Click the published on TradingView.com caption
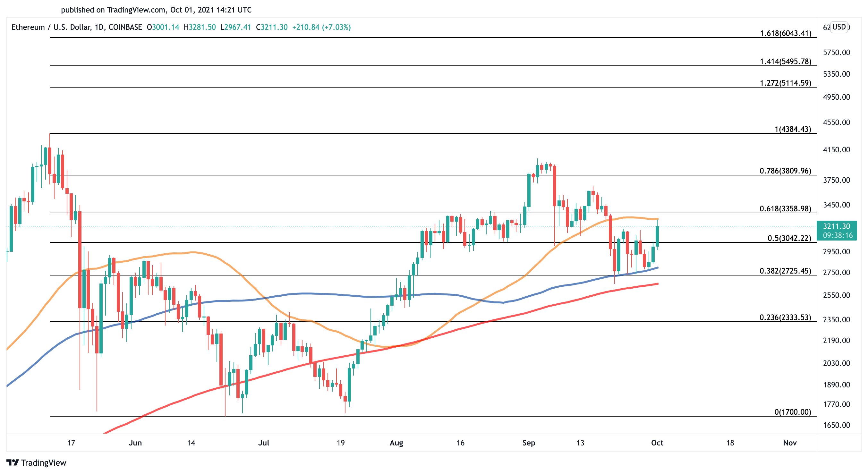 pyautogui.click(x=156, y=10)
